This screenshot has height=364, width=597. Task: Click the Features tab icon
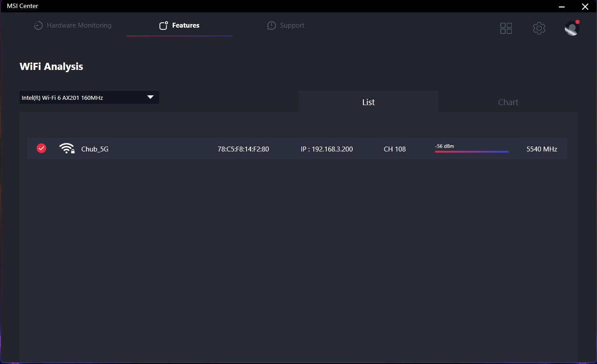164,25
